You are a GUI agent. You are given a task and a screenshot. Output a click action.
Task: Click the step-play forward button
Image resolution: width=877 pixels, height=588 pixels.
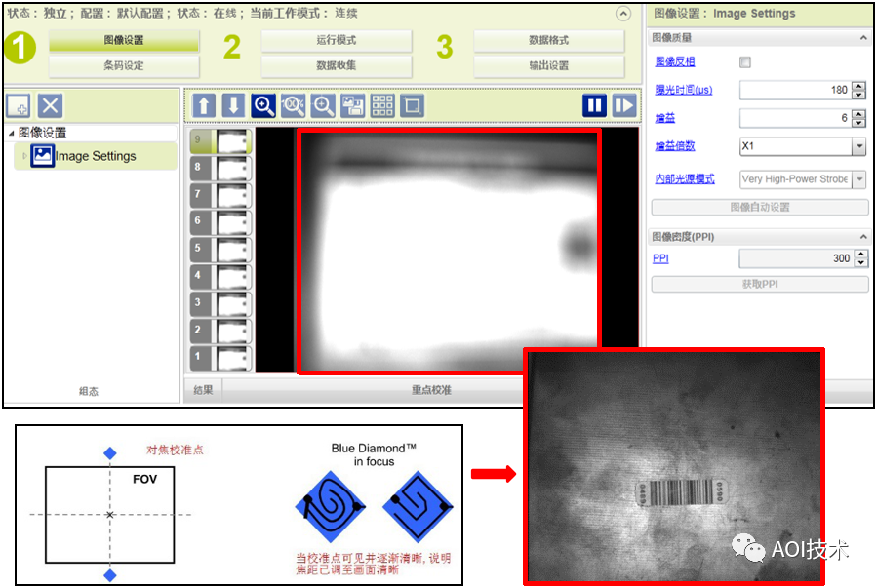624,105
